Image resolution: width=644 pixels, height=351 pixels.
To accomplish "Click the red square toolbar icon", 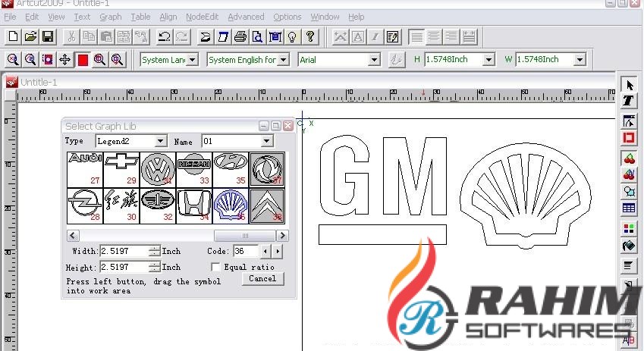I will tap(83, 60).
